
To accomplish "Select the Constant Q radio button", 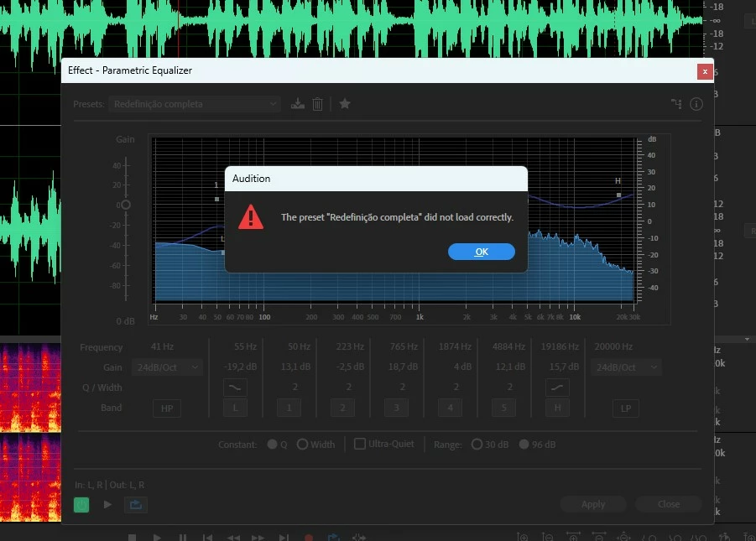I will point(272,444).
